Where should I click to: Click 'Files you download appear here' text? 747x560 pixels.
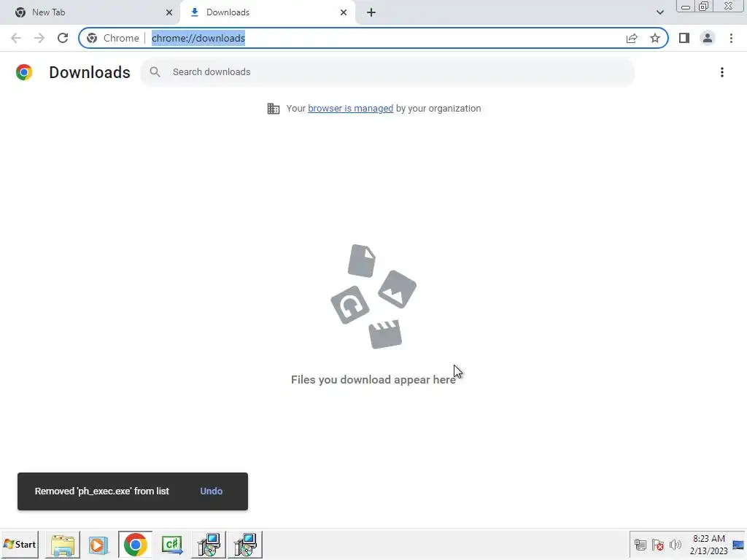pos(373,379)
